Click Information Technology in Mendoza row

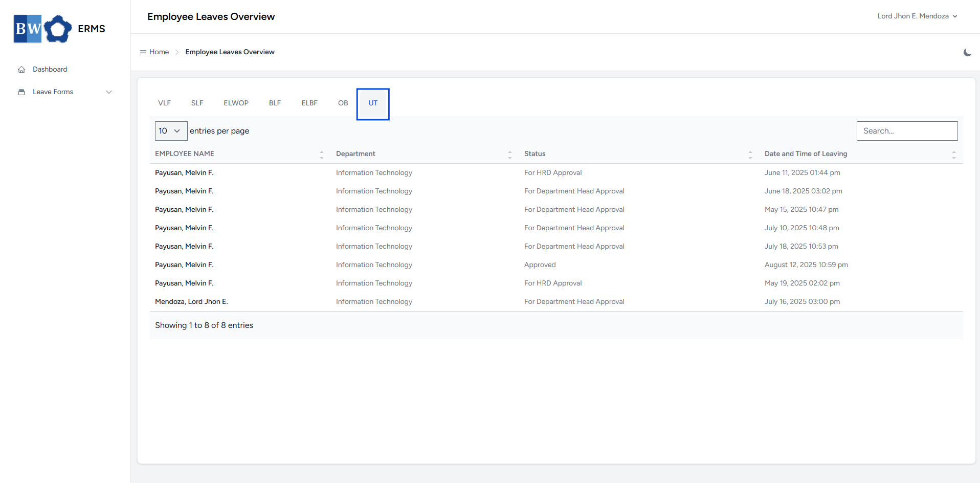pyautogui.click(x=374, y=302)
